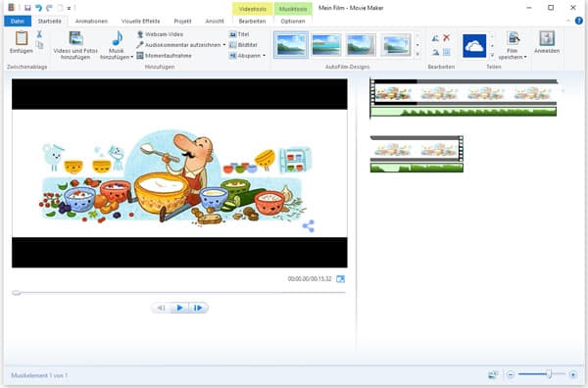The width and height of the screenshot is (588, 388).
Task: Click Momentaufnahme snapshot
Action: point(164,56)
